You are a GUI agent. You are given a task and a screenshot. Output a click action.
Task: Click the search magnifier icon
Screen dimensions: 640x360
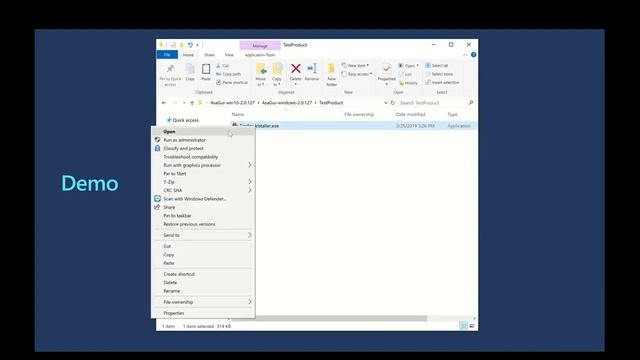point(471,103)
